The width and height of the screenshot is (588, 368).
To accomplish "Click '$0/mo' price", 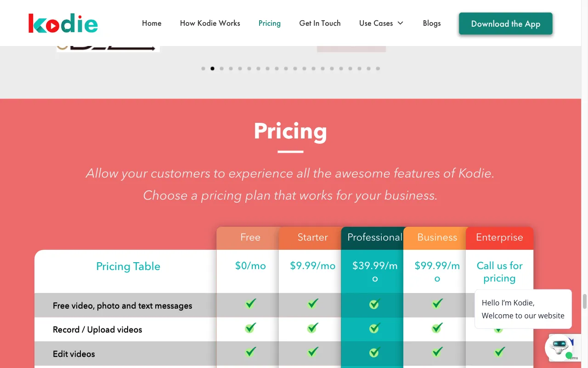I will tap(250, 266).
